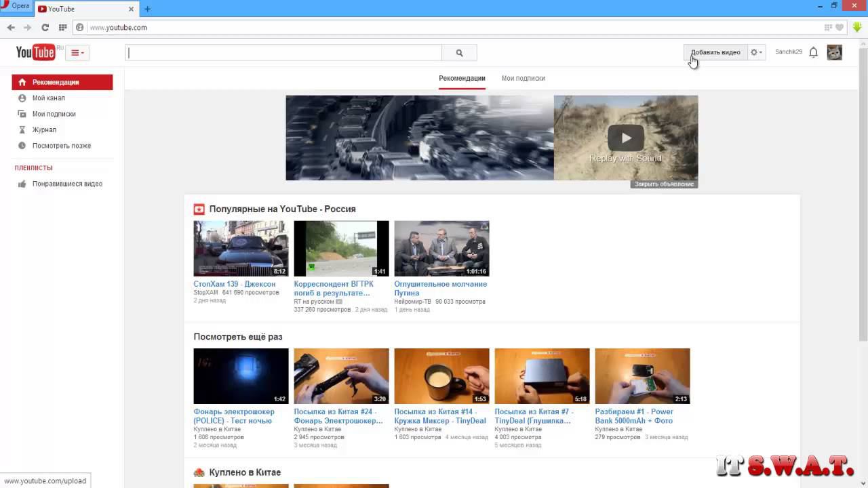868x488 pixels.
Task: Open a new browser tab
Action: point(147,9)
